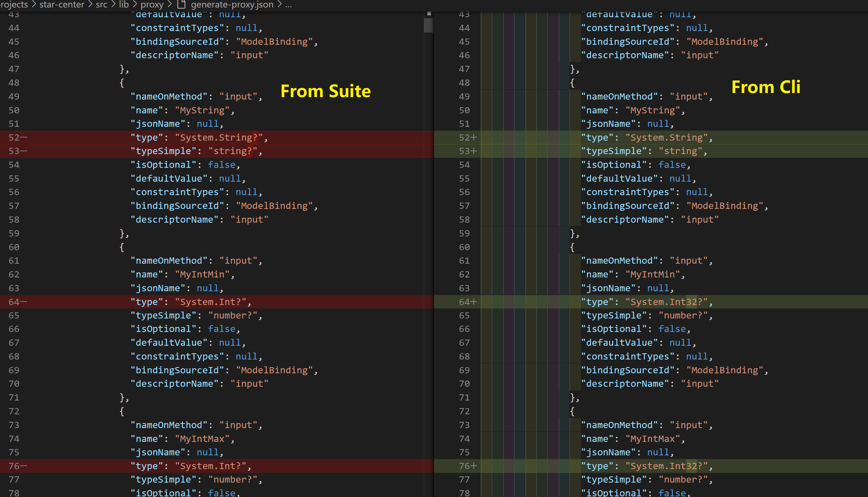Click the minus marker on line 52
Image resolution: width=868 pixels, height=497 pixels.
pyautogui.click(x=24, y=137)
